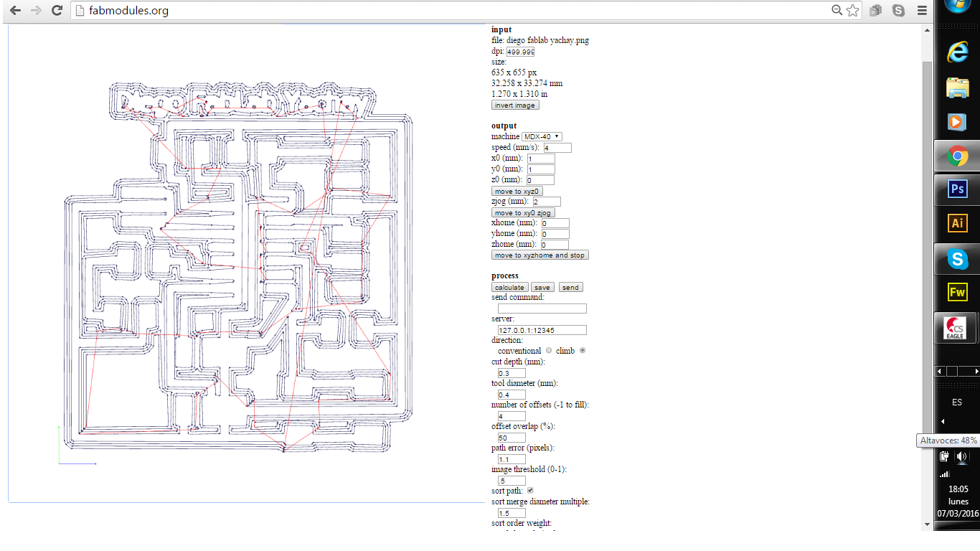Click the 18:05 taskbar clock
980x551 pixels.
[957, 489]
